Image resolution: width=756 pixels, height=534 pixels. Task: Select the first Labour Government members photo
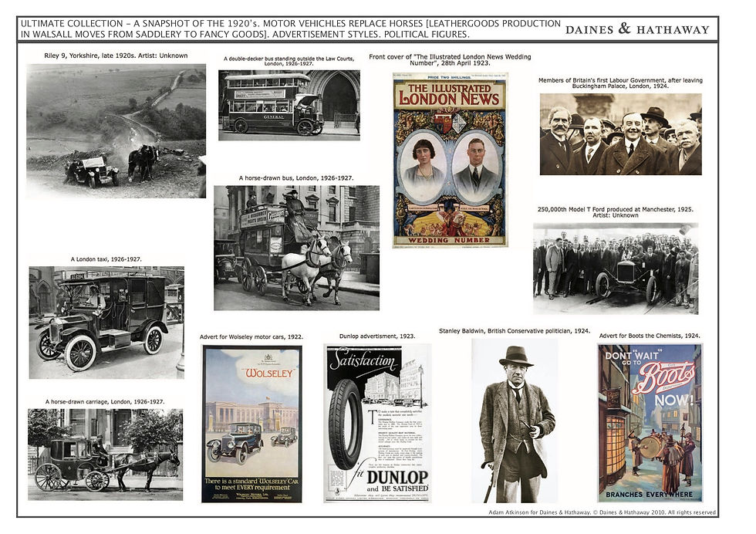[620, 134]
